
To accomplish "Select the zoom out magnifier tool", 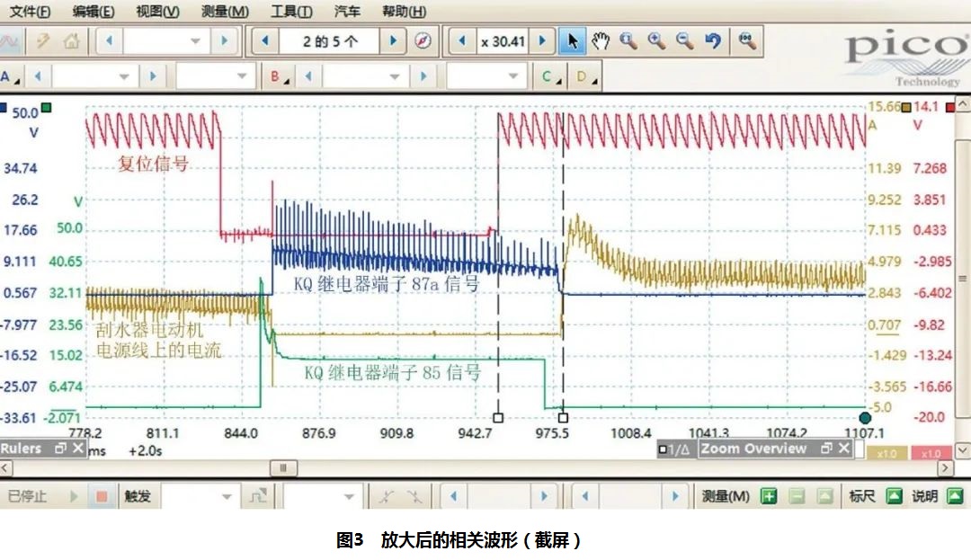I will [684, 41].
